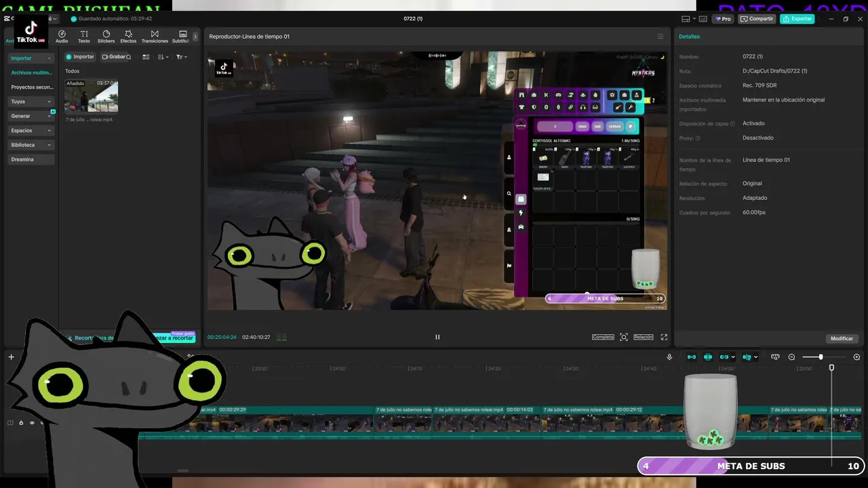Click the Completa preview quality button

[603, 337]
